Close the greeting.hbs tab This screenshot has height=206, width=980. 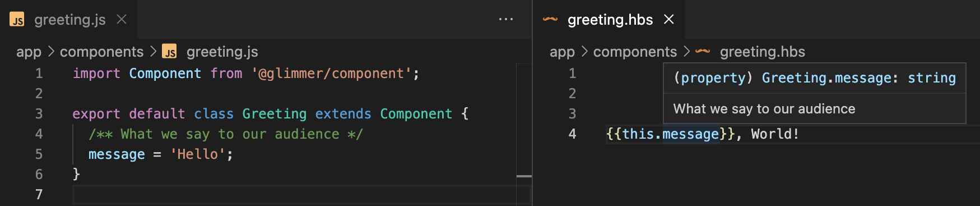pos(668,20)
